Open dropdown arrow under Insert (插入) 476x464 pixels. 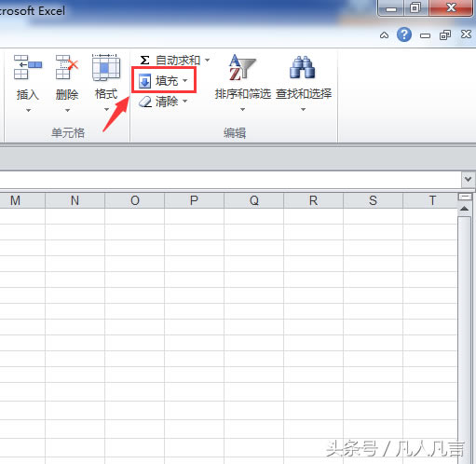[x=28, y=110]
